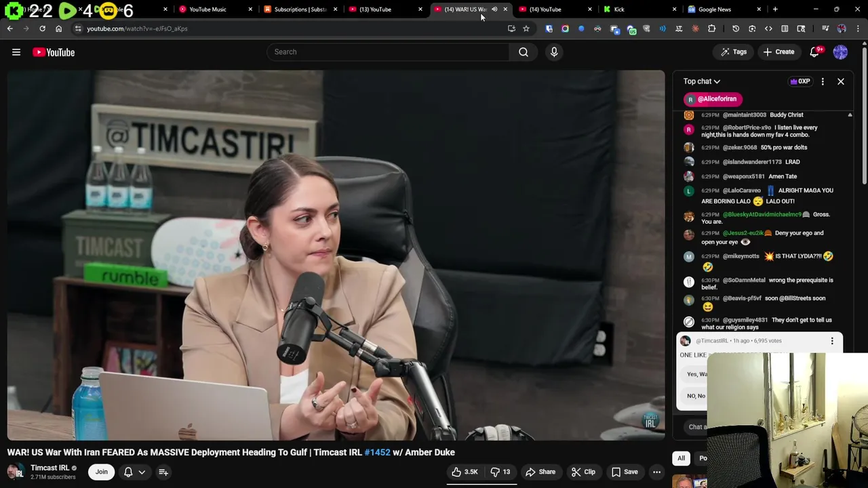Open the browser profile avatar
The height and width of the screenshot is (488, 868).
pyautogui.click(x=842, y=28)
